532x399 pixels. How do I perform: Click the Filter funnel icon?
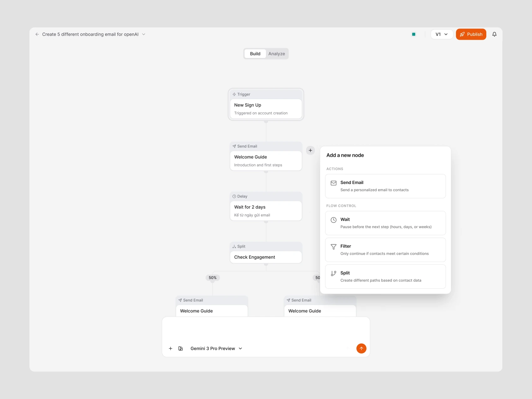coord(334,247)
